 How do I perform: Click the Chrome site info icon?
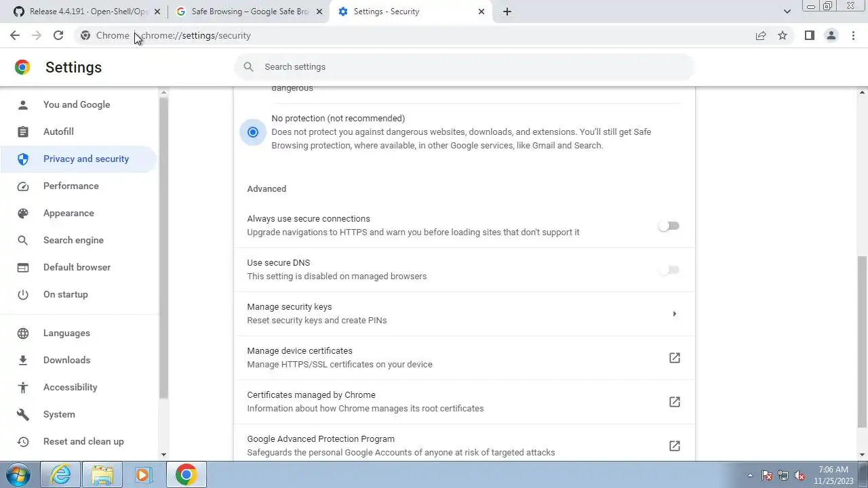coord(85,35)
